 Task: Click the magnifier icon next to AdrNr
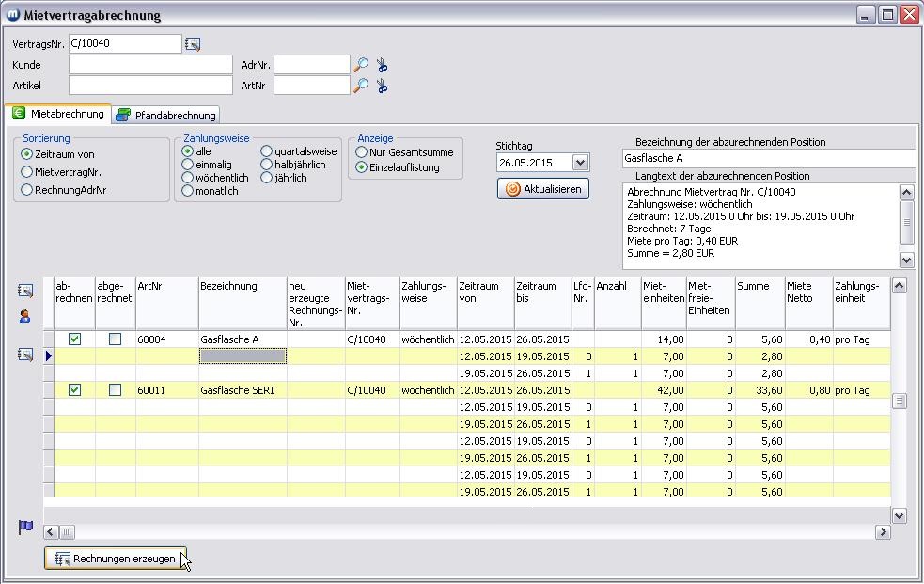coord(361,65)
